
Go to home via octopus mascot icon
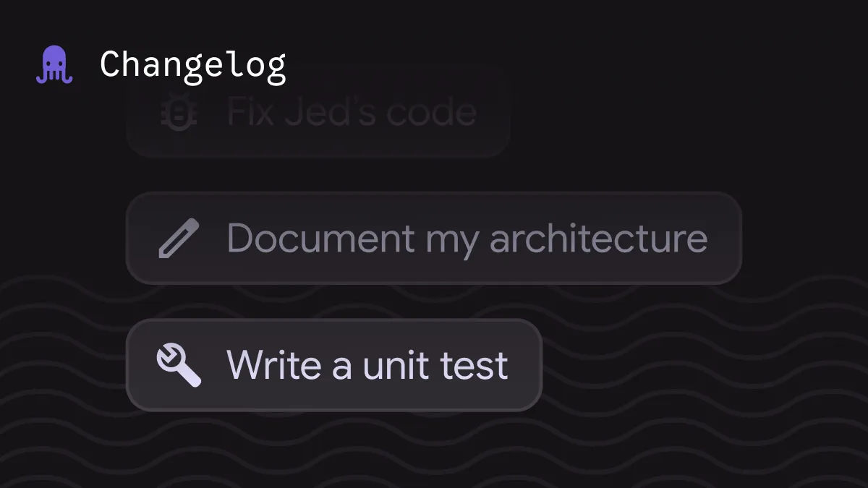tap(54, 65)
